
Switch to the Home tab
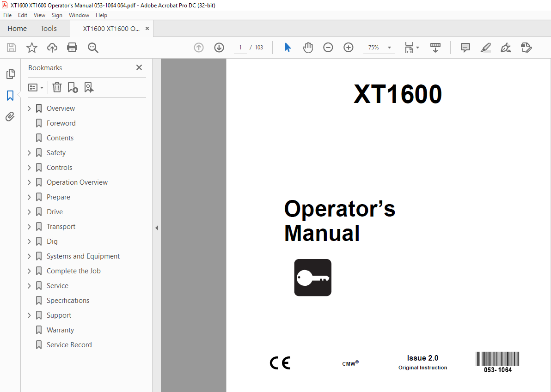point(17,29)
